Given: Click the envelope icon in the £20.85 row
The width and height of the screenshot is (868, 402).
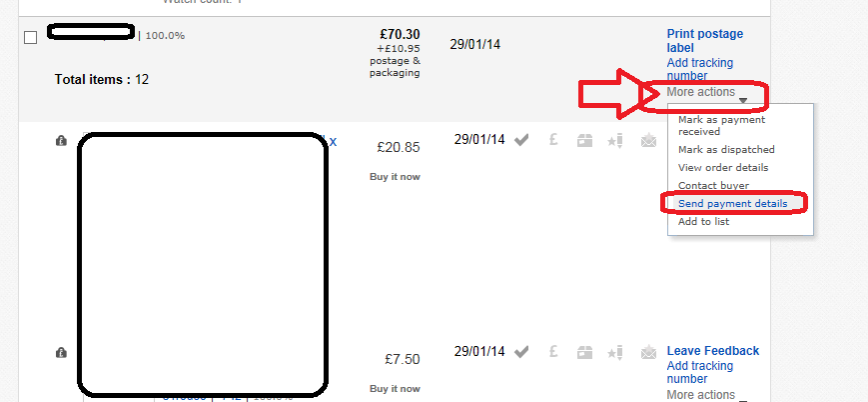Looking at the screenshot, I should [648, 141].
